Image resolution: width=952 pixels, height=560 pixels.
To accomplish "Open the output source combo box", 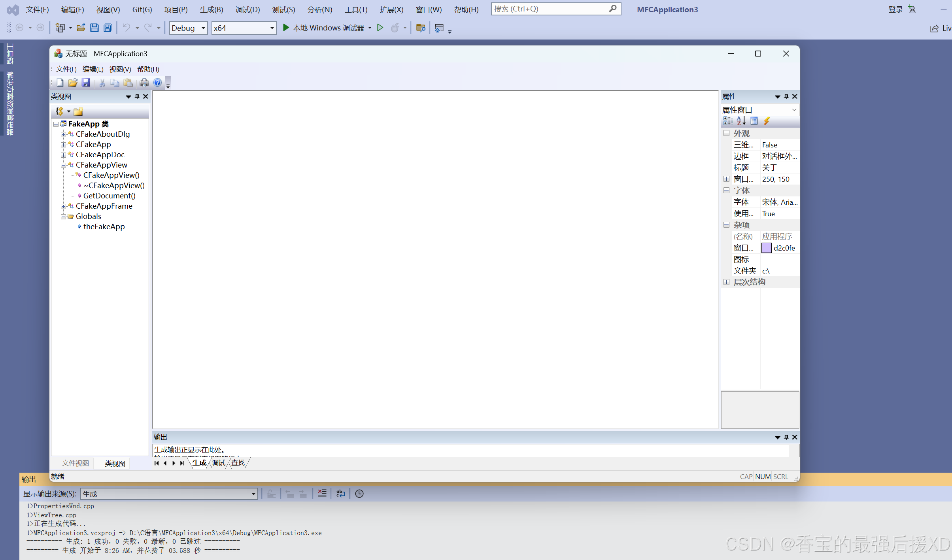I will click(x=169, y=494).
